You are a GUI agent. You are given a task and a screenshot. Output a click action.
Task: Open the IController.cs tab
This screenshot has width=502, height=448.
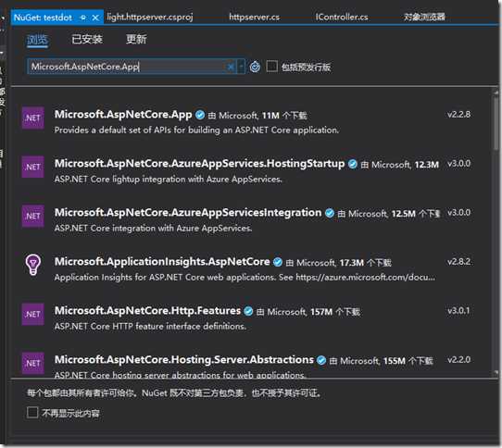[x=342, y=17]
